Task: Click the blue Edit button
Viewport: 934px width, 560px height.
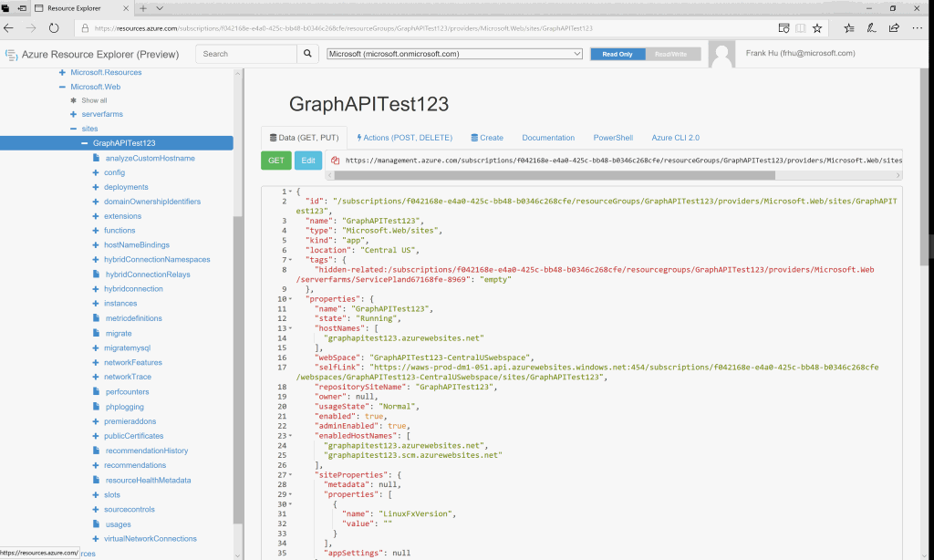Action: (308, 161)
